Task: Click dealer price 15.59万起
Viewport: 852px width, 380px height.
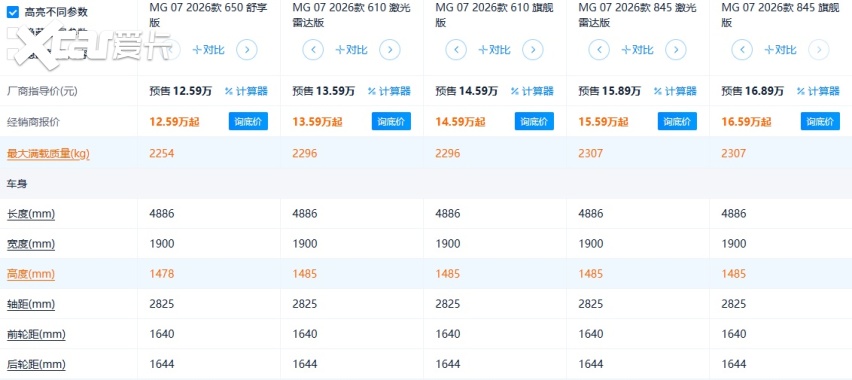Action: coord(603,122)
